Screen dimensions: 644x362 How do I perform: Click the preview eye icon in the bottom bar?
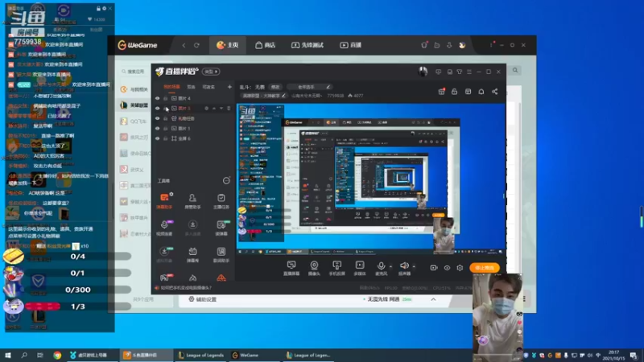pyautogui.click(x=447, y=268)
